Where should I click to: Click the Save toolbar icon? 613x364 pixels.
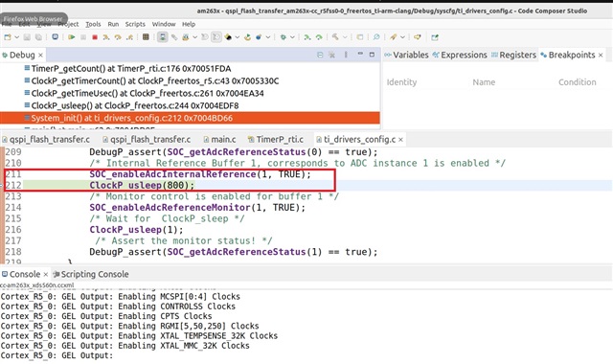[x=27, y=37]
